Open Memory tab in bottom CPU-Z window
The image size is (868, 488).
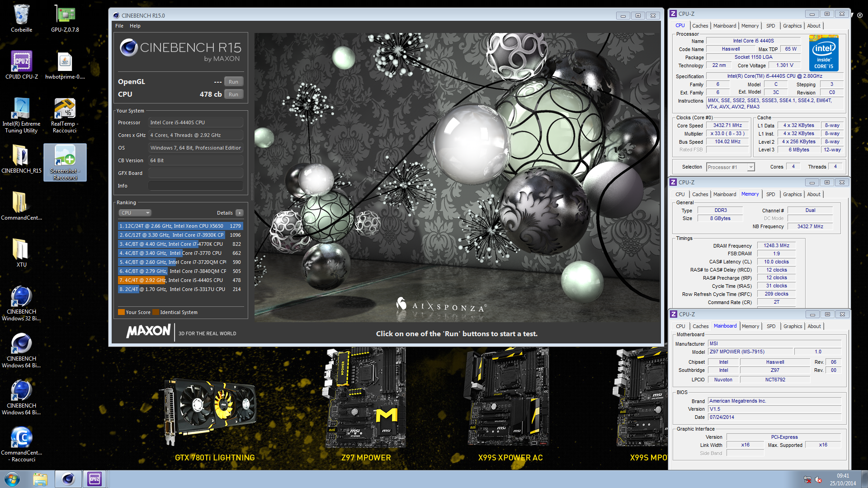(x=750, y=326)
